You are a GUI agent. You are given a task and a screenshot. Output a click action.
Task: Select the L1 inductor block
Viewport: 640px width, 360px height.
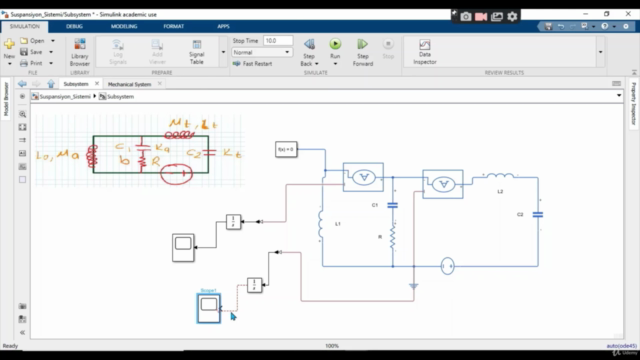pyautogui.click(x=321, y=224)
